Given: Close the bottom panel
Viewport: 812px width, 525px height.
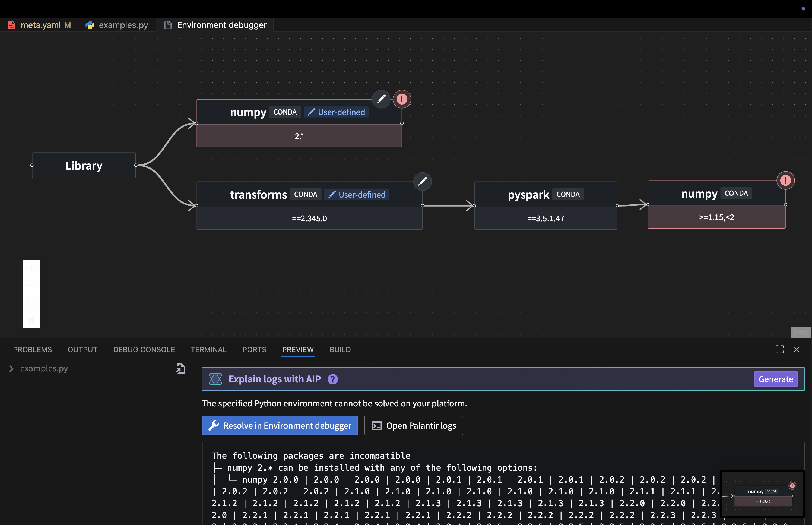Looking at the screenshot, I should [x=796, y=349].
